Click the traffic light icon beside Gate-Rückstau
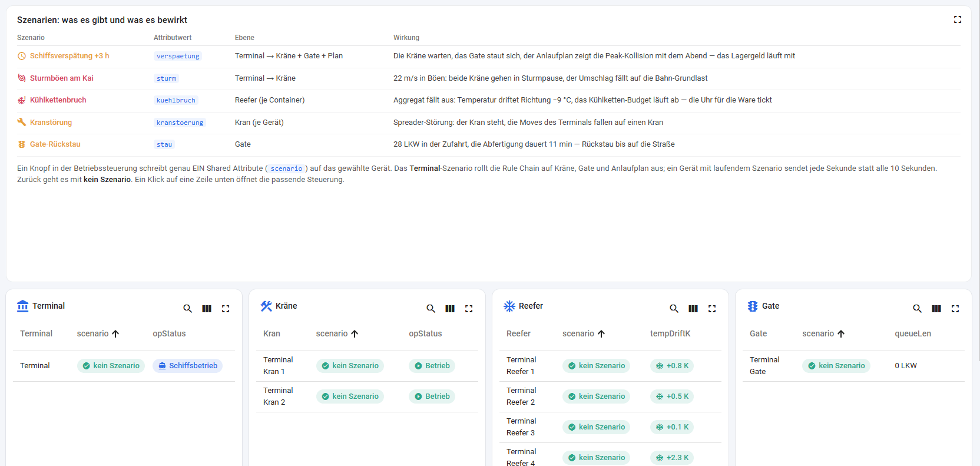This screenshot has width=980, height=466. [22, 144]
